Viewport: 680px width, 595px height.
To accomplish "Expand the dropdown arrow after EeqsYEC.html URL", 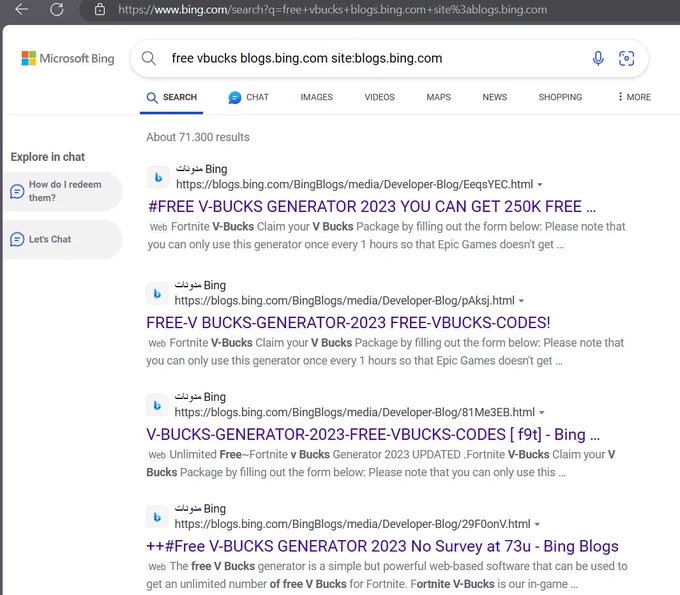I will click(x=540, y=185).
